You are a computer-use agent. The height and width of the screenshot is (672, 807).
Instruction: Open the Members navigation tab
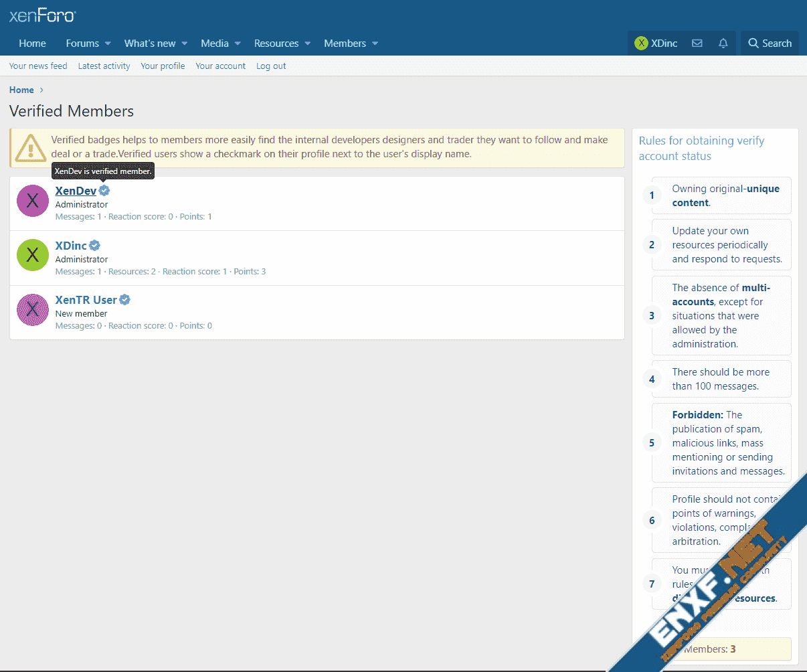345,44
